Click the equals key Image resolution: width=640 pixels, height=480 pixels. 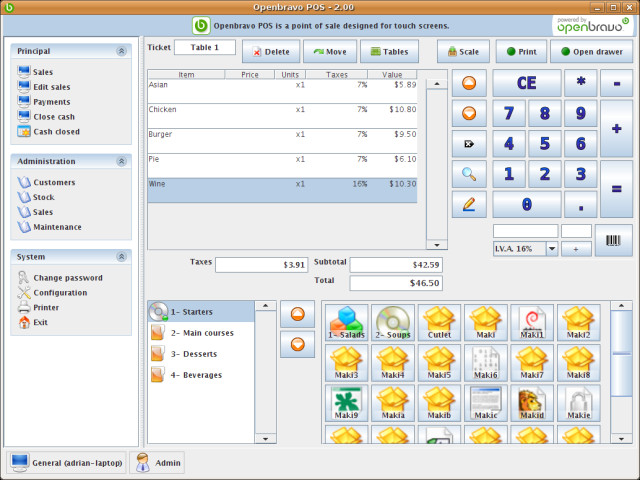click(616, 189)
